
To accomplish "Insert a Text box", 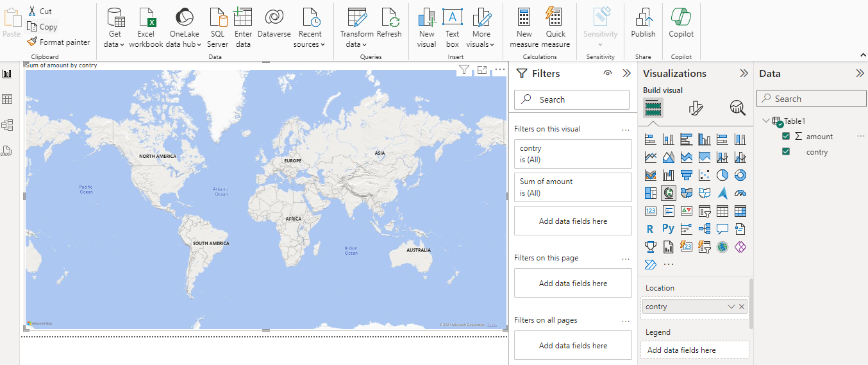I will 453,28.
